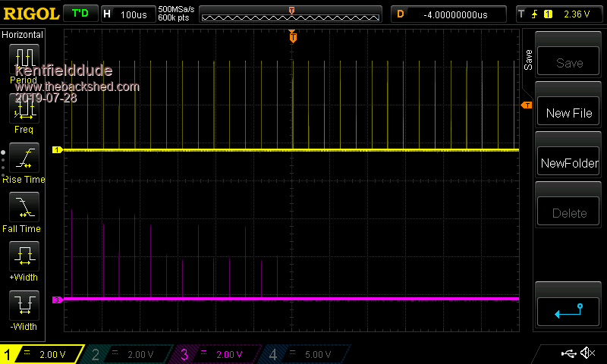Click the orange trigger position marker
Viewport: 607px width, 364px height.
[293, 36]
